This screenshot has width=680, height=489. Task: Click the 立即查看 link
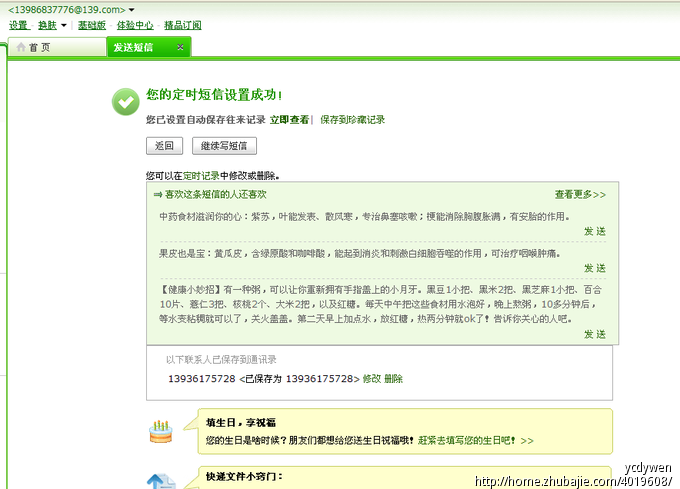pyautogui.click(x=289, y=120)
